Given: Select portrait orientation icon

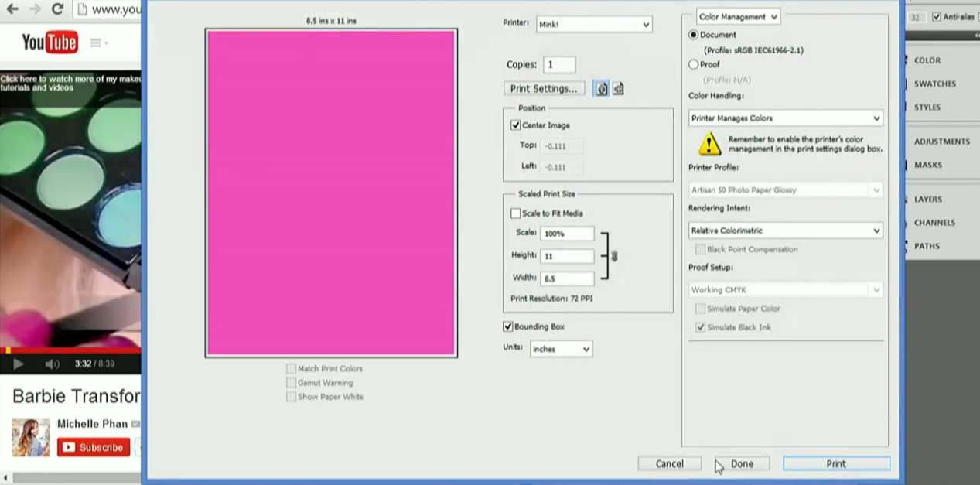Looking at the screenshot, I should (x=601, y=89).
